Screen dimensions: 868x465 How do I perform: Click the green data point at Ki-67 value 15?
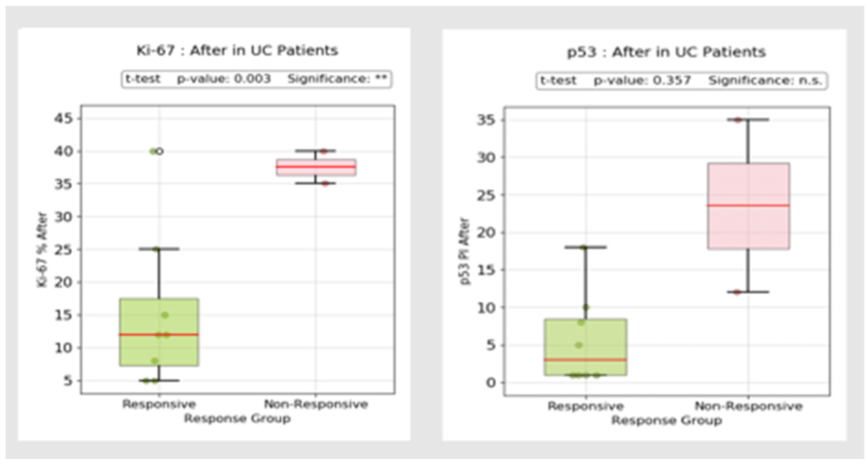pos(165,315)
